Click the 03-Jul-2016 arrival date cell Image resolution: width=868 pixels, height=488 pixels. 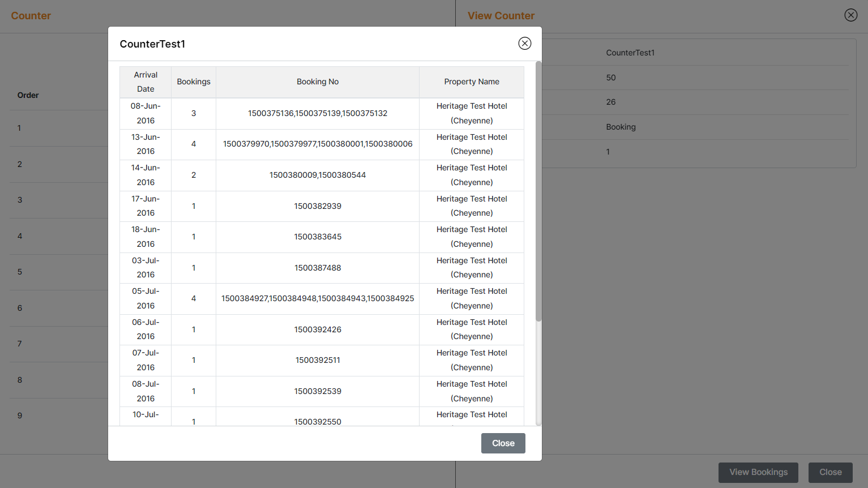(x=146, y=268)
